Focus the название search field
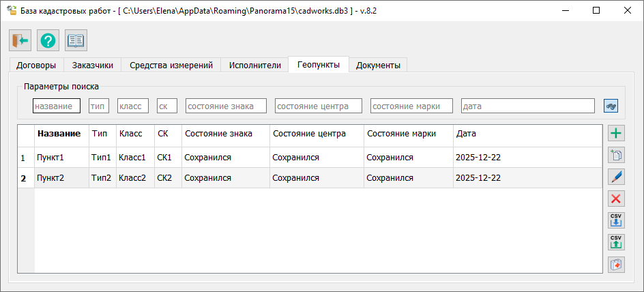This screenshot has width=644, height=292. 57,106
